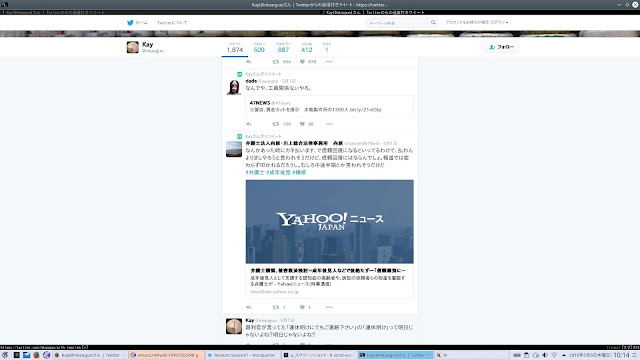Click the law office account avatar
The image size is (640, 360).
click(234, 149)
